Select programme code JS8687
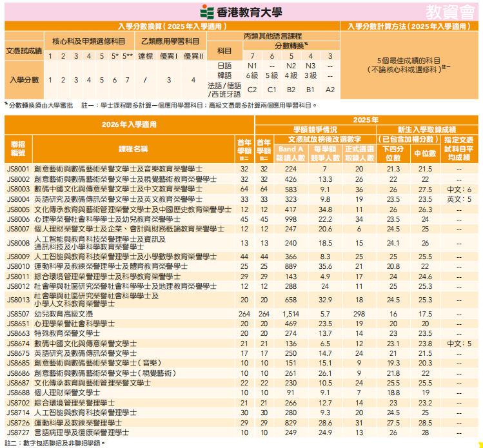Viewport: 483px width, 448px height. (x=18, y=383)
